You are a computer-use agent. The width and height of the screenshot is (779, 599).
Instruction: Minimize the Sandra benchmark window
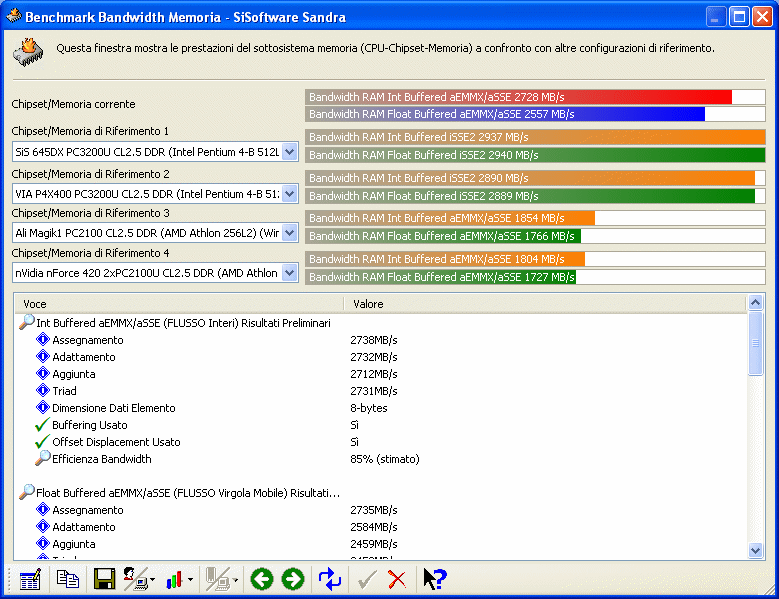[x=715, y=17]
